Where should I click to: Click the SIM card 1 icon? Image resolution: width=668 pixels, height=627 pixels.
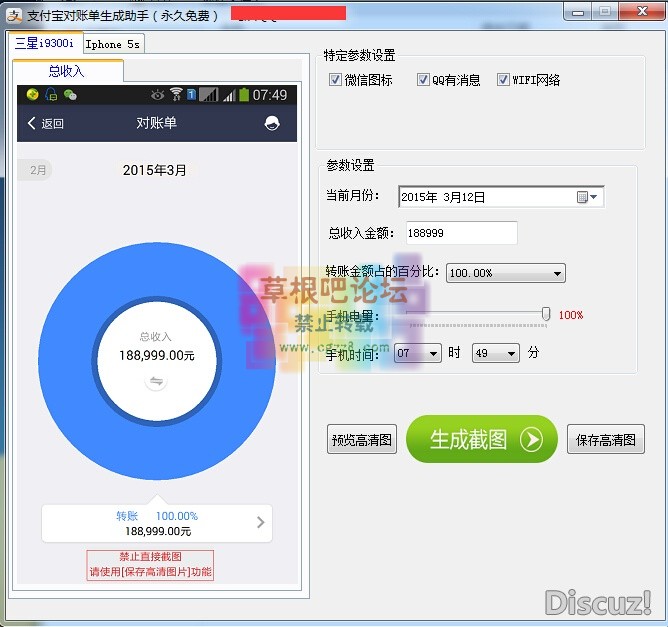pyautogui.click(x=191, y=94)
